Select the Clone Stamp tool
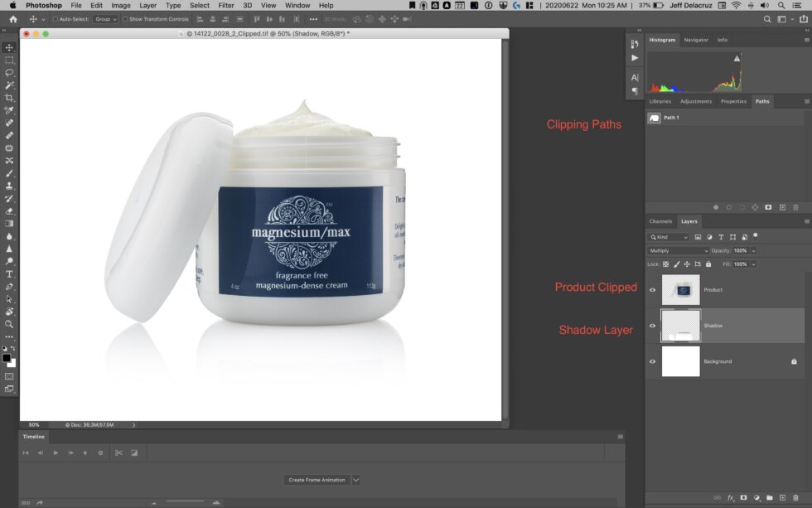The height and width of the screenshot is (508, 812). pyautogui.click(x=9, y=186)
